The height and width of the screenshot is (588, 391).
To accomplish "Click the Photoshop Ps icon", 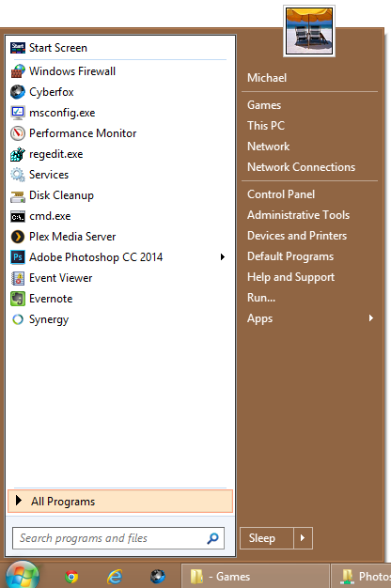I will (x=18, y=257).
